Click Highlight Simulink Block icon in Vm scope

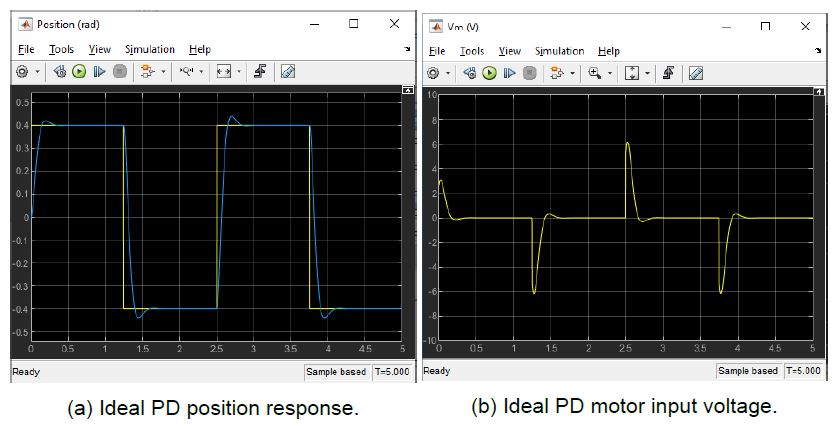pyautogui.click(x=667, y=73)
